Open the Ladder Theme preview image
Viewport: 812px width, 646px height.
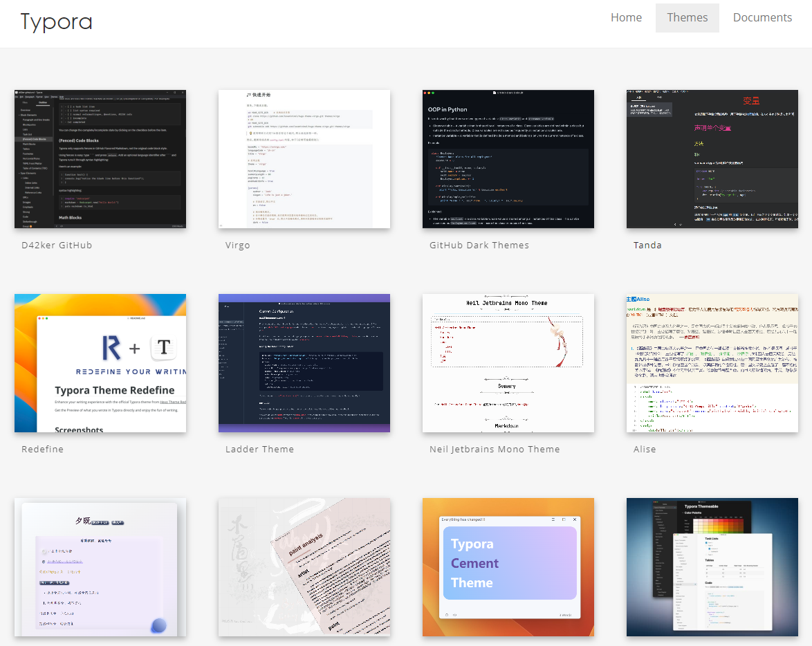point(304,363)
